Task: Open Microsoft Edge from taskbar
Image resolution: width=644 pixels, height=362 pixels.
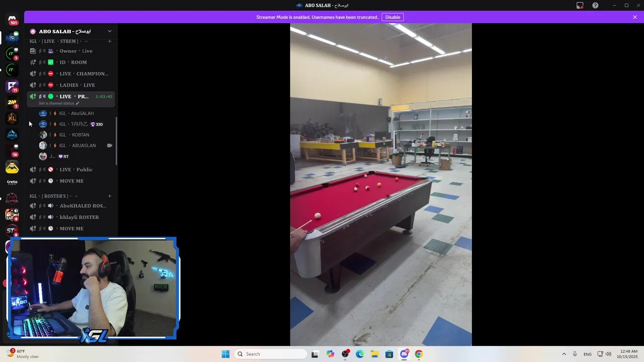Action: 360,354
